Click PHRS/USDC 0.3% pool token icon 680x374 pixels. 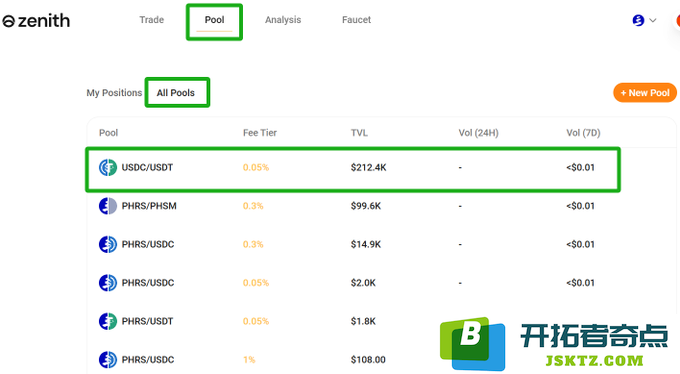tap(108, 244)
